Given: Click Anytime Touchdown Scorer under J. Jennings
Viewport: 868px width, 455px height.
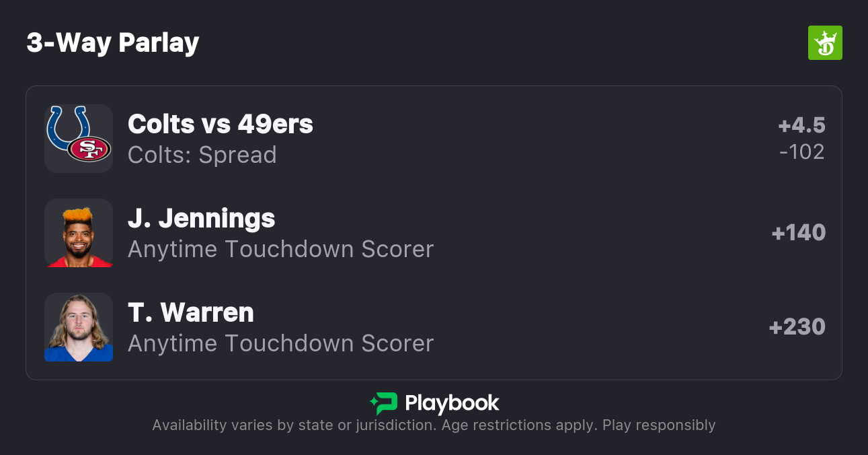Looking at the screenshot, I should click(x=280, y=249).
